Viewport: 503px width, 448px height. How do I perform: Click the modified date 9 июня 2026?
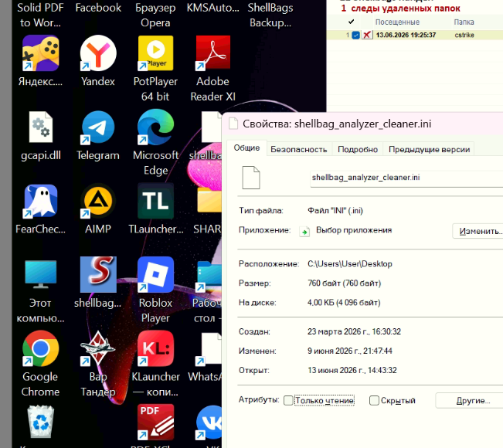click(350, 351)
